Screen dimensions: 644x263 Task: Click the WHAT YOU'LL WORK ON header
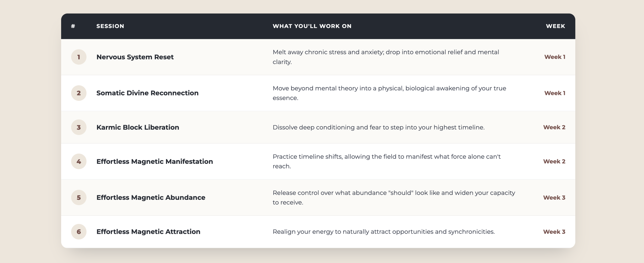click(312, 26)
